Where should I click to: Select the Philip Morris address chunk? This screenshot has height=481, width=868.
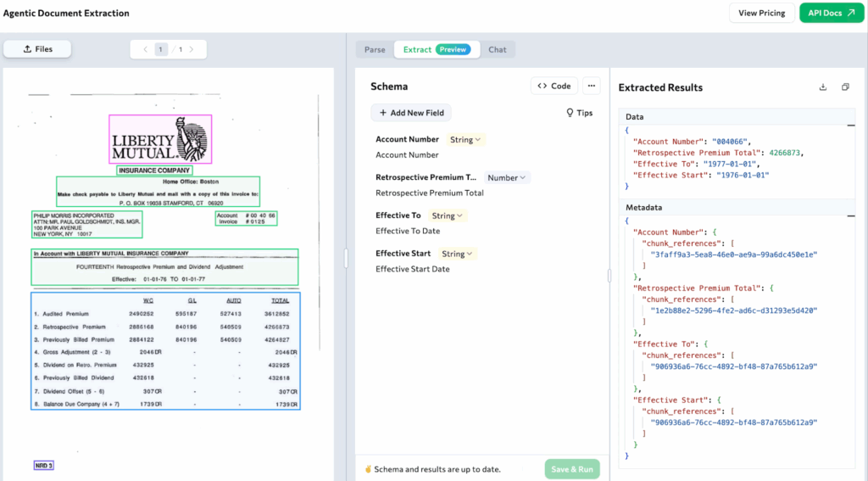tap(87, 225)
